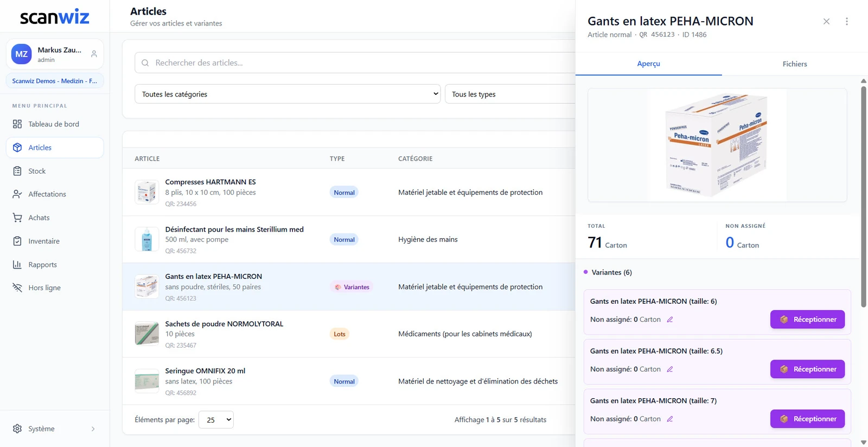This screenshot has height=447, width=868.
Task: Click the Inventaire clipboard-check icon
Action: coord(17,241)
